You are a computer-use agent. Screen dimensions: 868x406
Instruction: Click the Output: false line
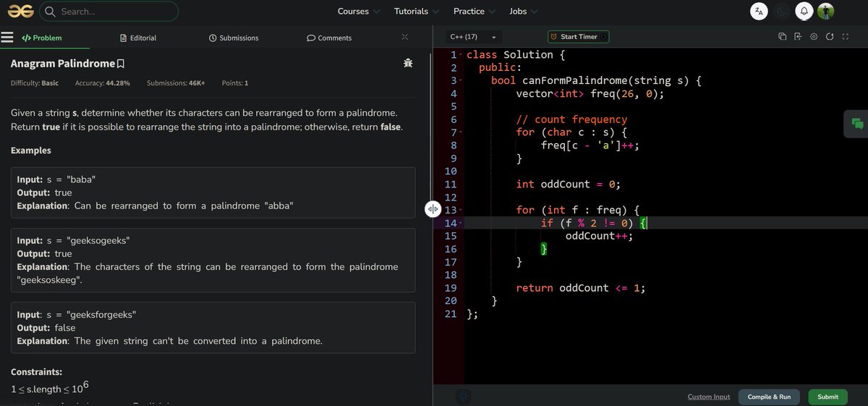point(46,328)
